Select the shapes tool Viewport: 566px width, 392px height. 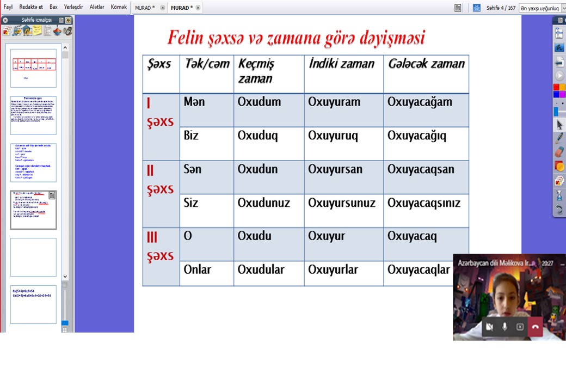(559, 167)
